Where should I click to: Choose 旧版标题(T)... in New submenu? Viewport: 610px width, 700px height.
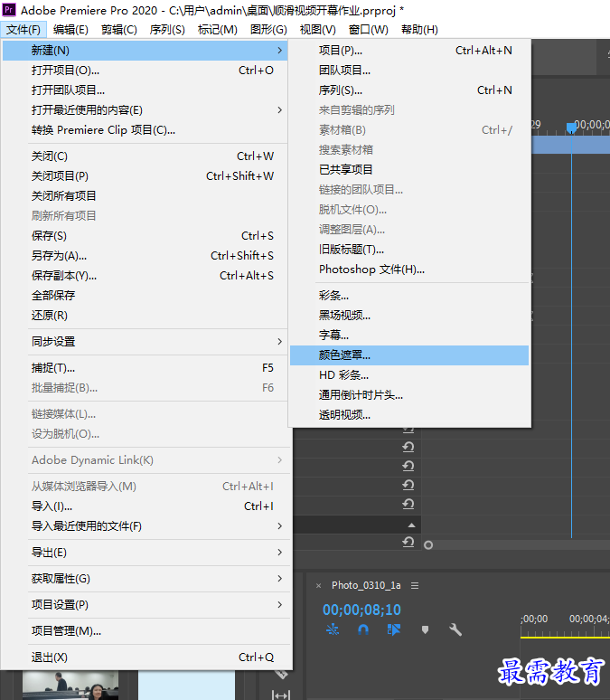tap(409, 249)
